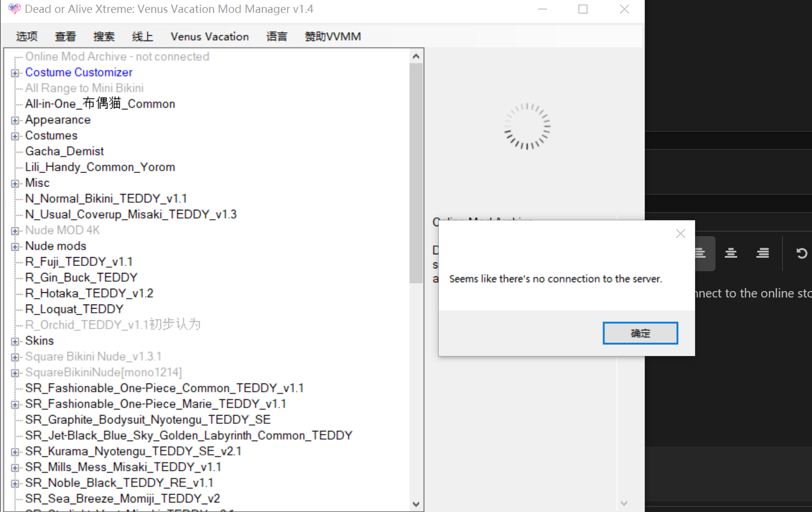Select All Range to Mini Bikini

tap(84, 88)
